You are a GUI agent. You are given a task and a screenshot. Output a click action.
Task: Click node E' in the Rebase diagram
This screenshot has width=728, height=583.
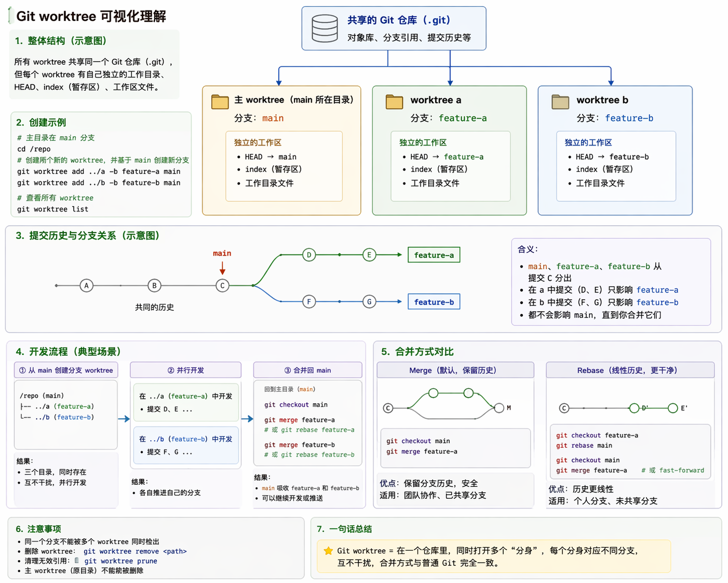[673, 408]
